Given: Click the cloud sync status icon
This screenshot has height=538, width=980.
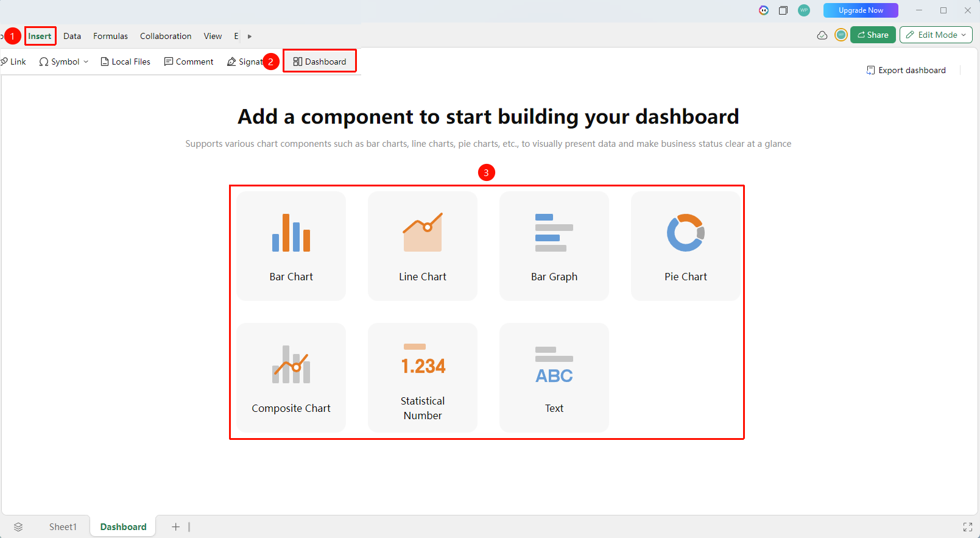Looking at the screenshot, I should pyautogui.click(x=822, y=35).
